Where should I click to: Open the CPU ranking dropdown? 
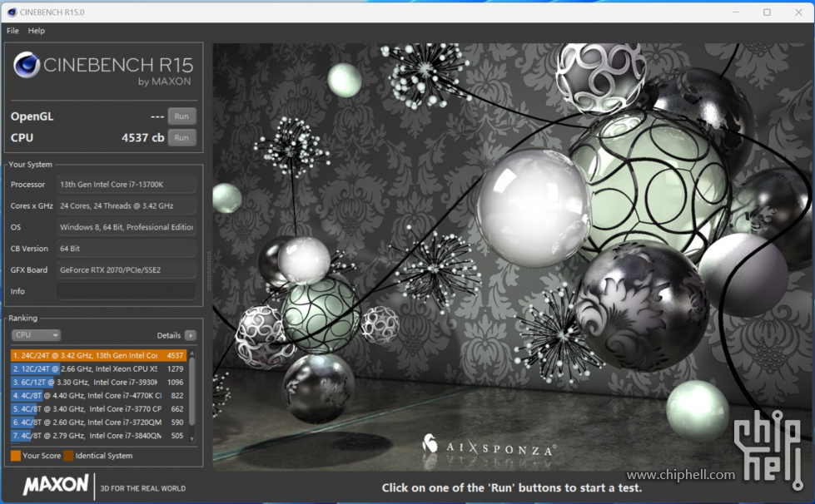click(36, 335)
